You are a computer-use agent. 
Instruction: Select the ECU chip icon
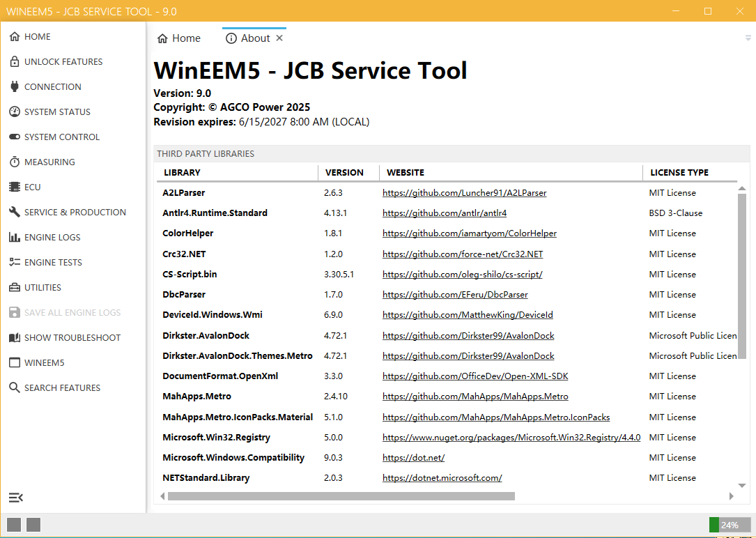coord(15,187)
